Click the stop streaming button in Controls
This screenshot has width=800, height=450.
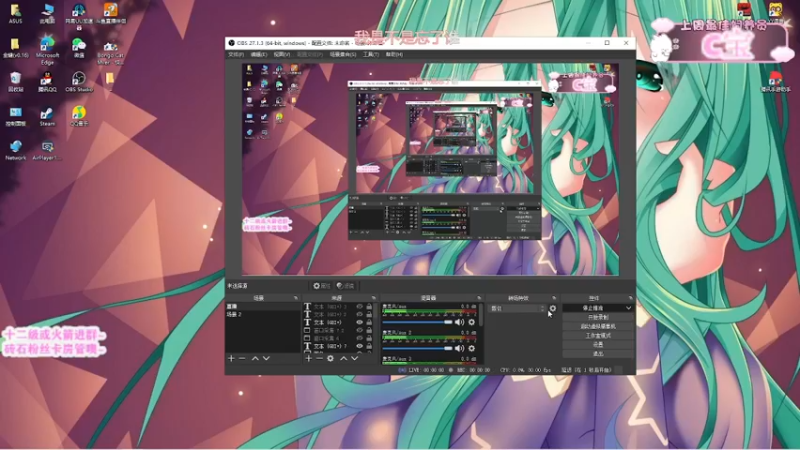(x=593, y=308)
